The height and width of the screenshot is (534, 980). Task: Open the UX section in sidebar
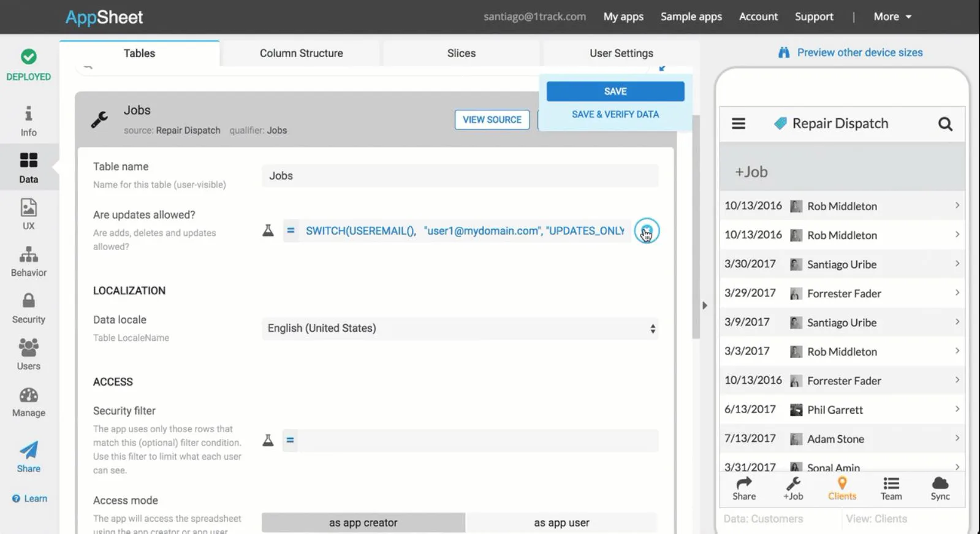point(28,215)
